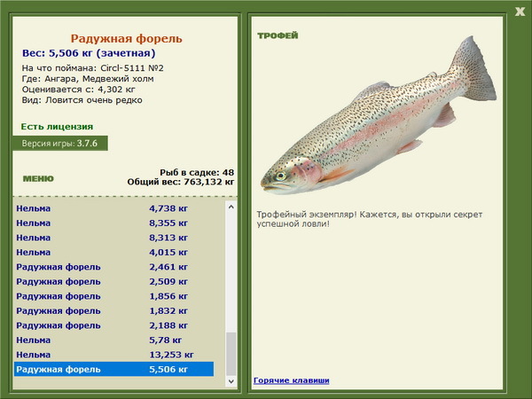This screenshot has height=399, width=532.
Task: Click the scroll up arrow of fish list
Action: pyautogui.click(x=231, y=207)
